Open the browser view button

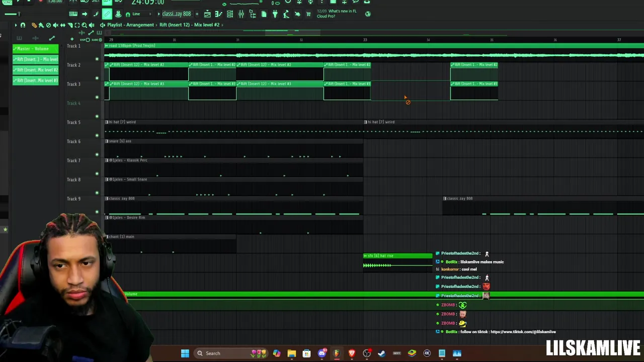click(x=253, y=14)
